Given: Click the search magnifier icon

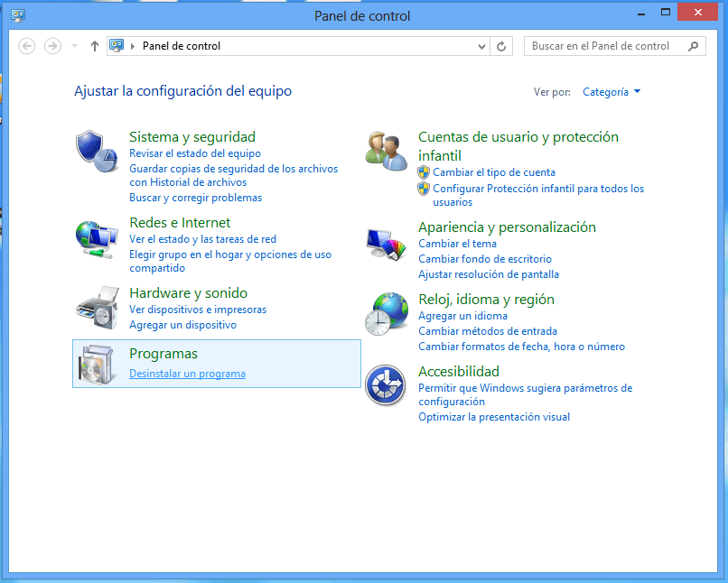Looking at the screenshot, I should click(x=693, y=46).
